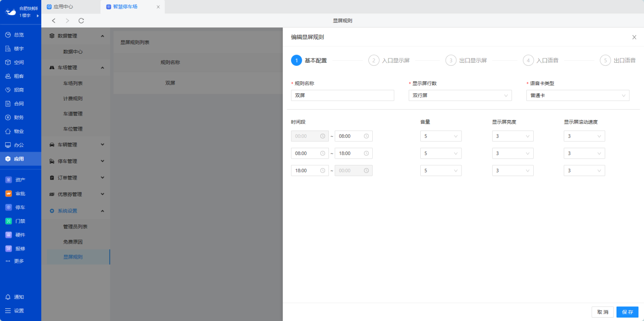The height and width of the screenshot is (321, 644).
Task: Go to step 5 出口语音
Action: coord(618,61)
